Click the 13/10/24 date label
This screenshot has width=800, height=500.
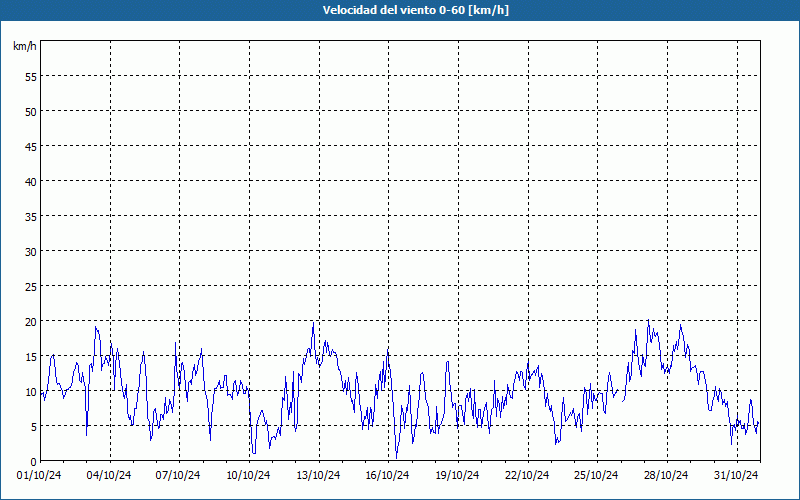[x=318, y=476]
